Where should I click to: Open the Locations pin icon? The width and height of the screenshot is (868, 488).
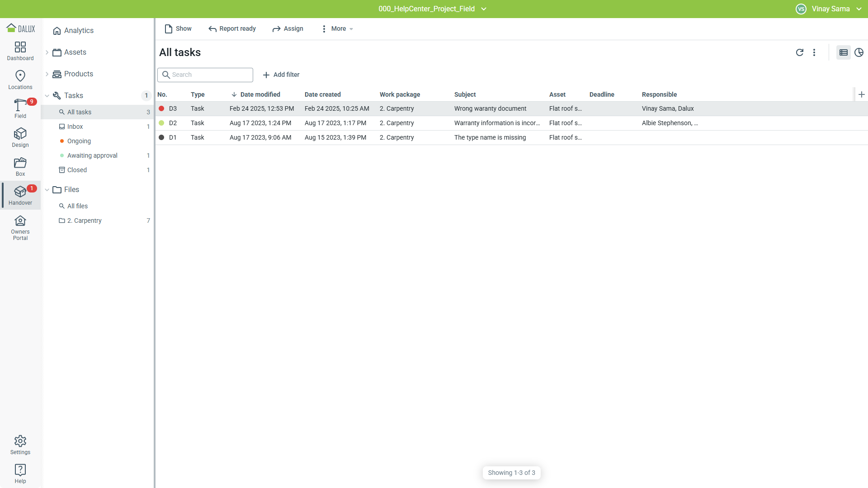point(20,76)
